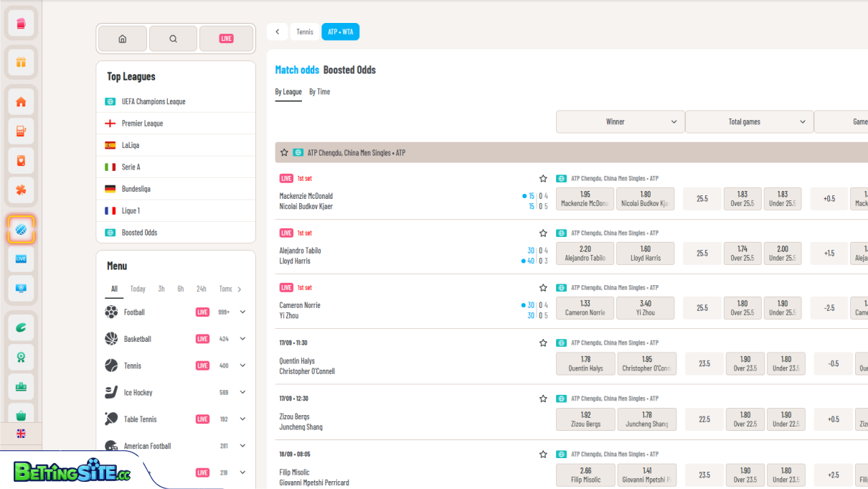Toggle the star on the Cameron Norrie match
Screen dimensions: 868x489
[543, 287]
